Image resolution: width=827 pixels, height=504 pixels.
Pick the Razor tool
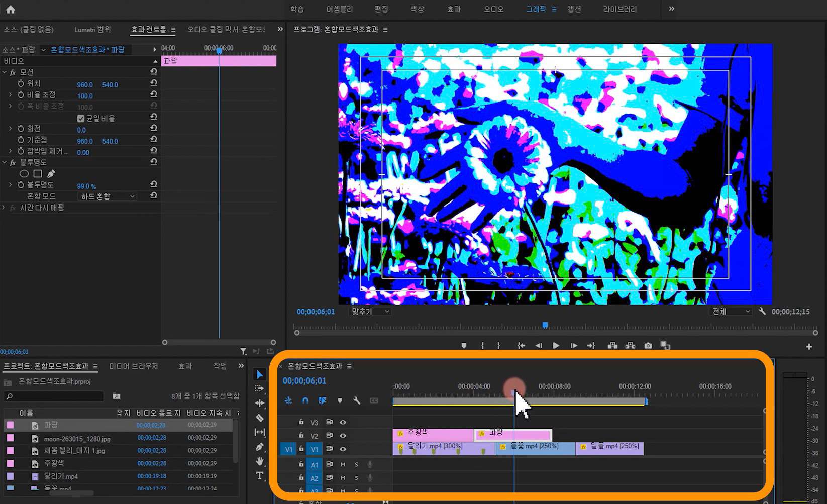260,418
